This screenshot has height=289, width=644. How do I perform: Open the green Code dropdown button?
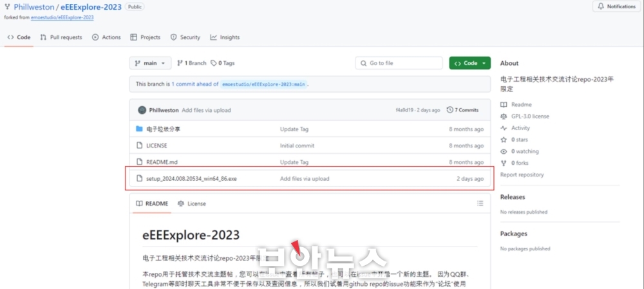(x=470, y=63)
